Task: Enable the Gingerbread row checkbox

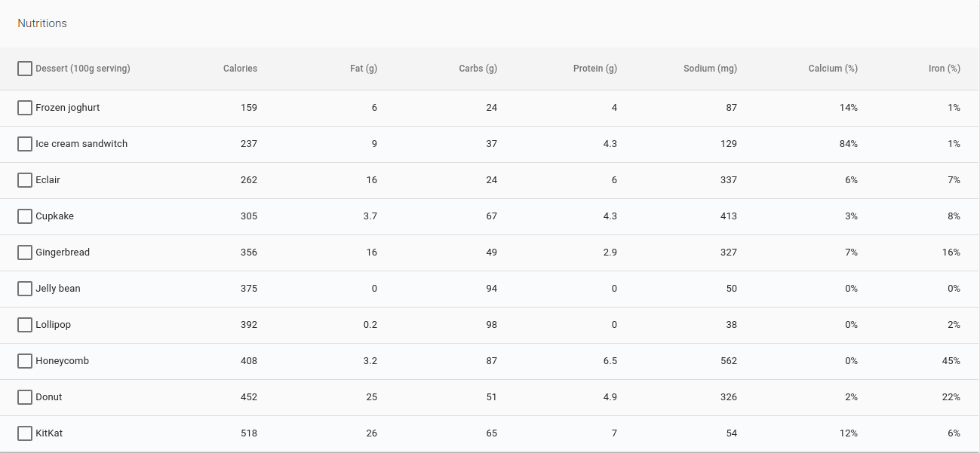Action: click(25, 253)
